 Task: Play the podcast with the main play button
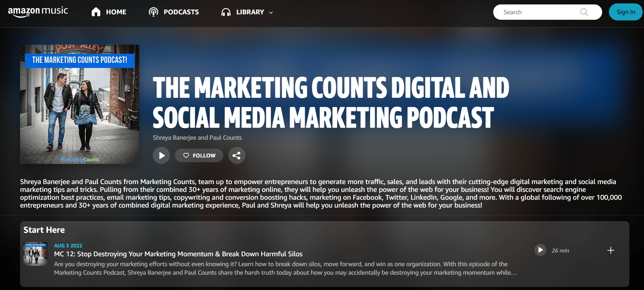point(161,156)
